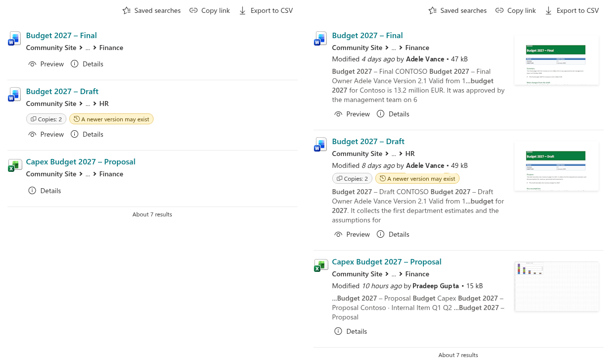This screenshot has width=614, height=364.
Task: Open Finance breadcrumb of Capex Proposal, compact pane
Action: [111, 174]
